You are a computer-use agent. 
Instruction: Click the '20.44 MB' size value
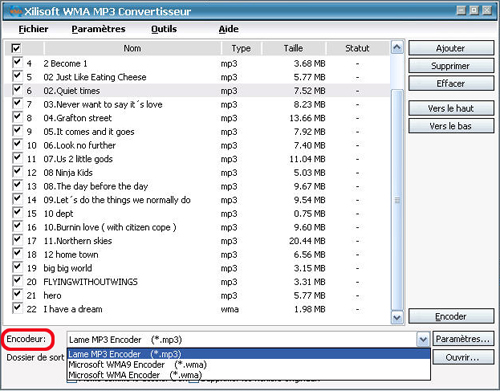click(307, 241)
